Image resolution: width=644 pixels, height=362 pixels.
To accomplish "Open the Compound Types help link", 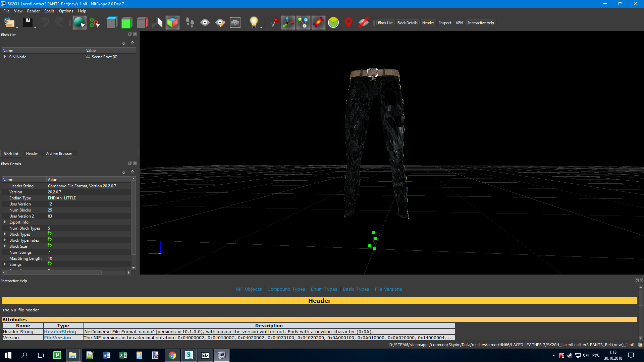I will coord(286,289).
